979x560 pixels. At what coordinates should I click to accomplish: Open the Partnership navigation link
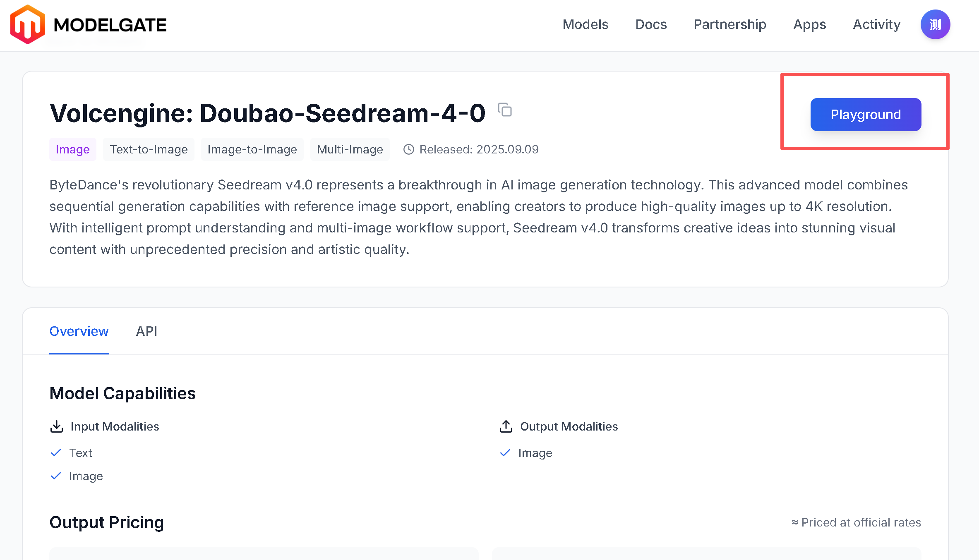coord(729,24)
